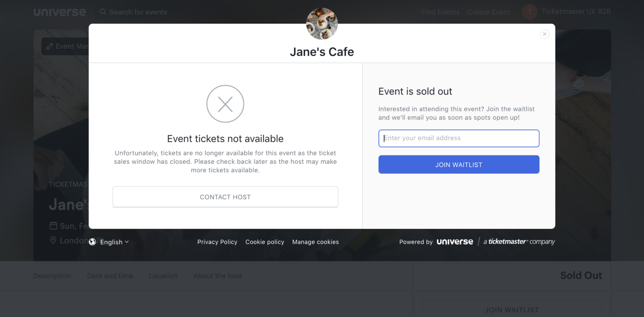Click the search magnifier icon
The height and width of the screenshot is (317, 644).
click(103, 12)
